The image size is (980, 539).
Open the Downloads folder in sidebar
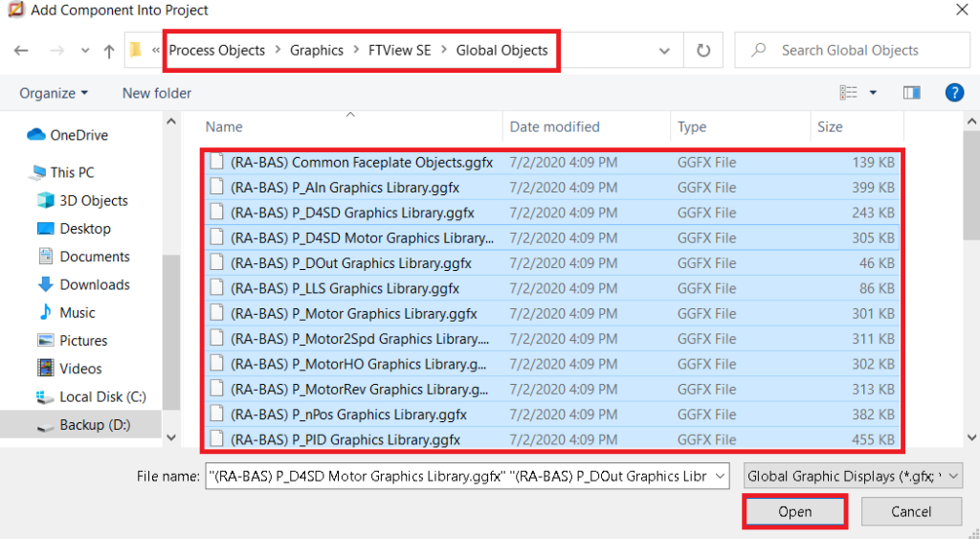click(83, 284)
